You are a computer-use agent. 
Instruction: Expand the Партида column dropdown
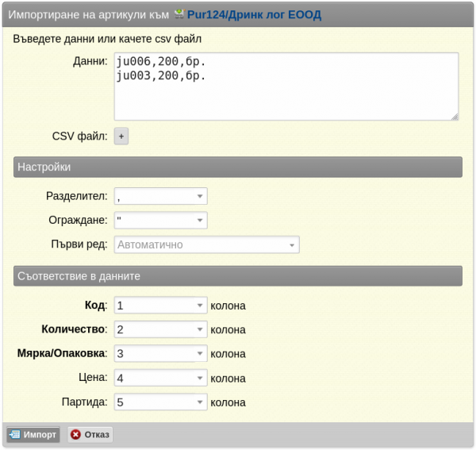pos(160,402)
